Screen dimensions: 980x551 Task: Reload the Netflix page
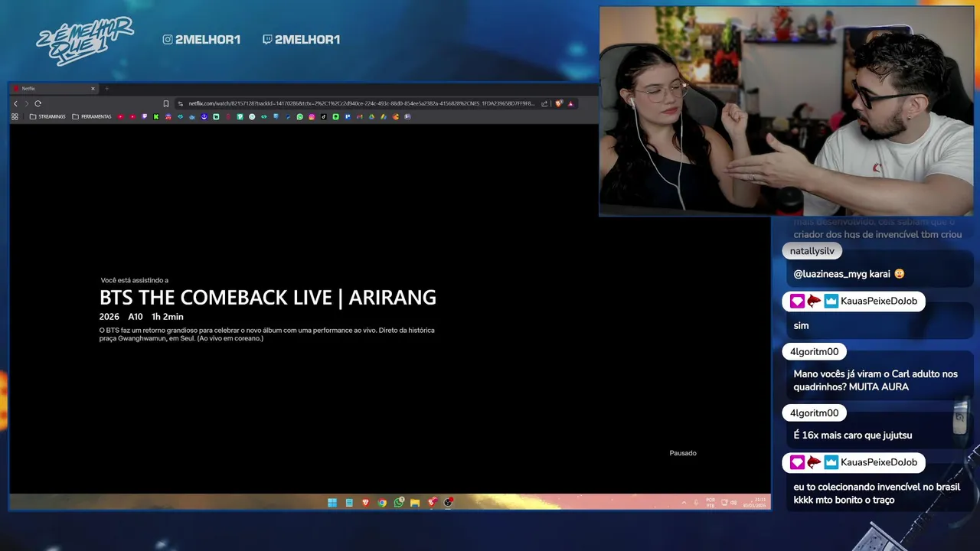click(38, 103)
